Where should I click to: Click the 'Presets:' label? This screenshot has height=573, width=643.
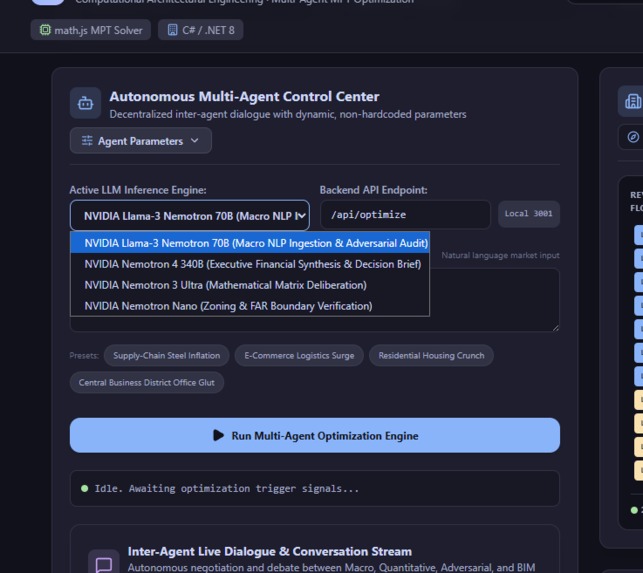coord(84,355)
